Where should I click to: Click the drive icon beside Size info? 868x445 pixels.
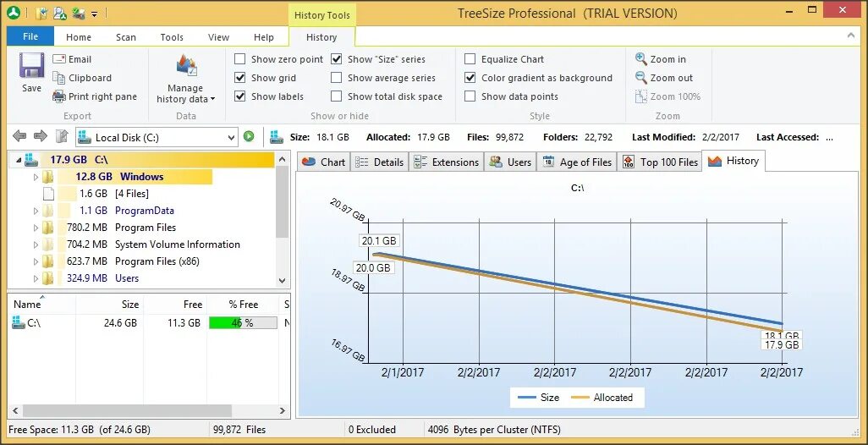click(277, 137)
